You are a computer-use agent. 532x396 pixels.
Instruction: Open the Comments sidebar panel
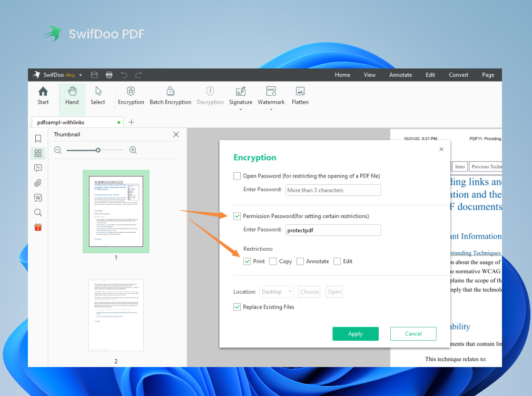click(x=38, y=168)
